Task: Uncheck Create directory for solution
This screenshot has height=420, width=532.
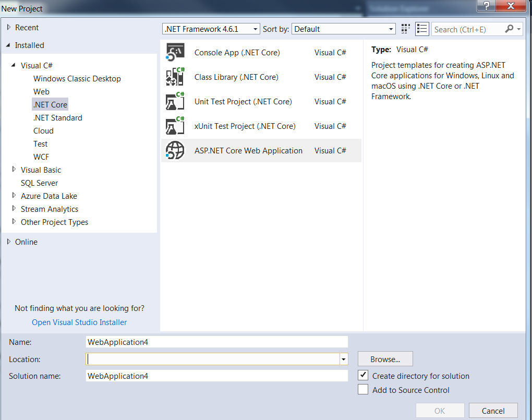Action: [362, 375]
